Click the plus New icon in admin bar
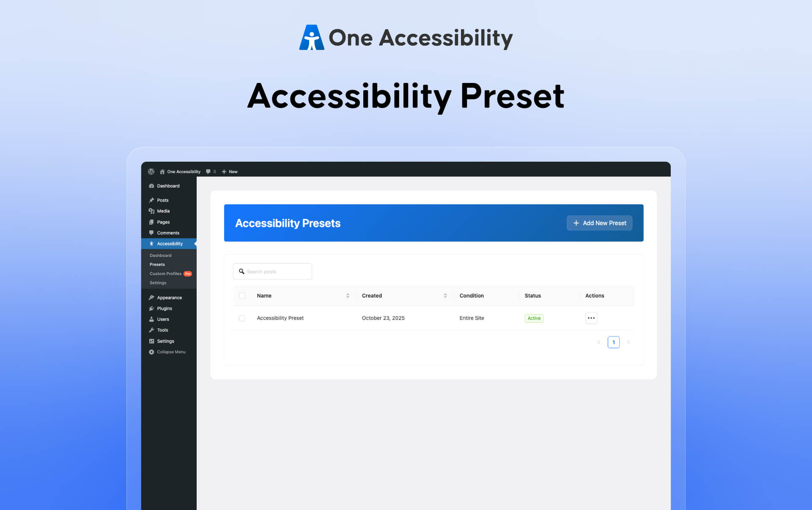This screenshot has height=510, width=812. coord(224,171)
